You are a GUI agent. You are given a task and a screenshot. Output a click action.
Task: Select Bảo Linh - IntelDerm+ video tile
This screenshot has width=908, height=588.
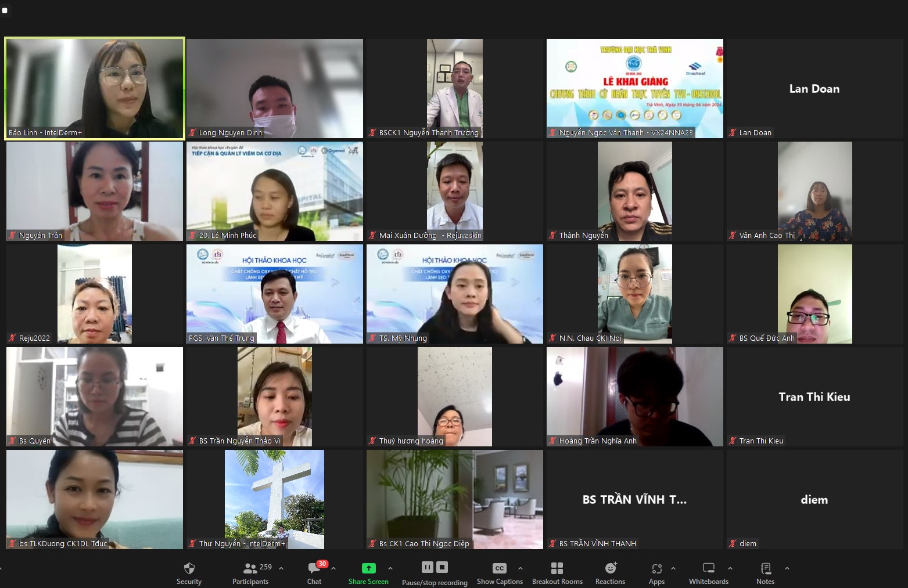95,88
